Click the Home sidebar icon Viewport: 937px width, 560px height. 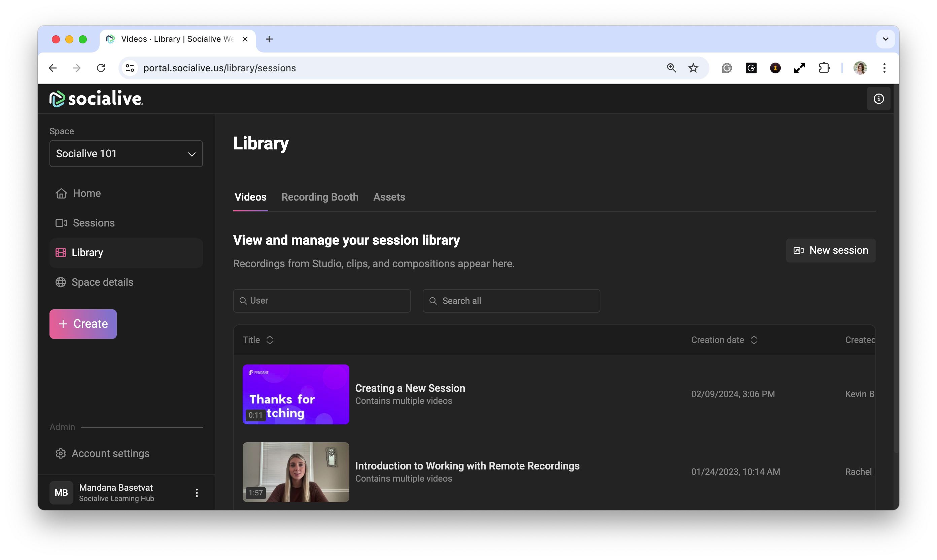61,193
